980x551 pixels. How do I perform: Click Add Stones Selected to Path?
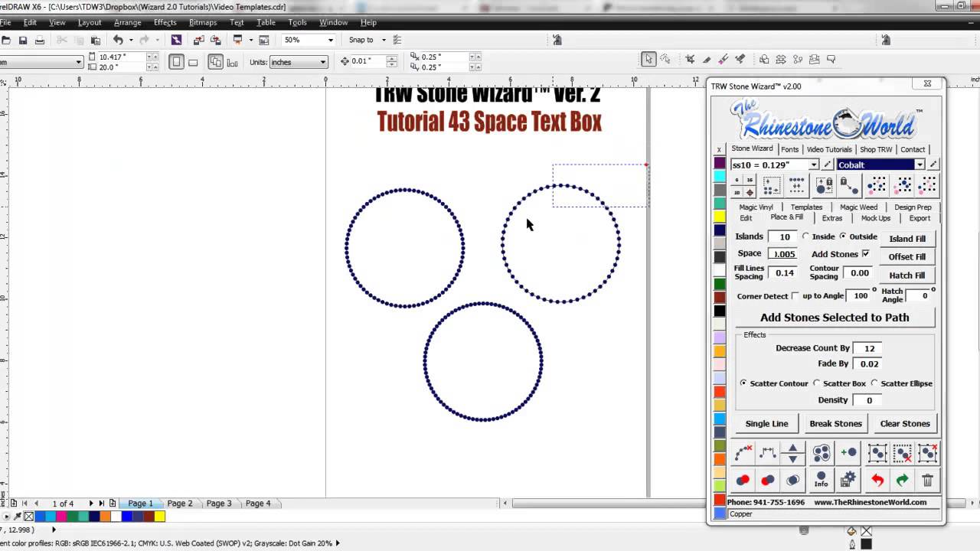point(835,317)
